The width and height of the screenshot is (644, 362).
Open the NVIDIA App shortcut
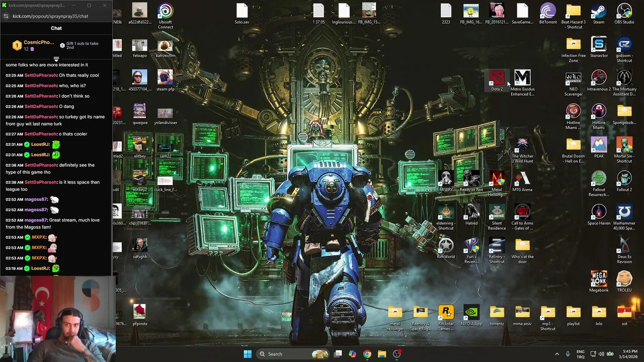click(x=471, y=315)
